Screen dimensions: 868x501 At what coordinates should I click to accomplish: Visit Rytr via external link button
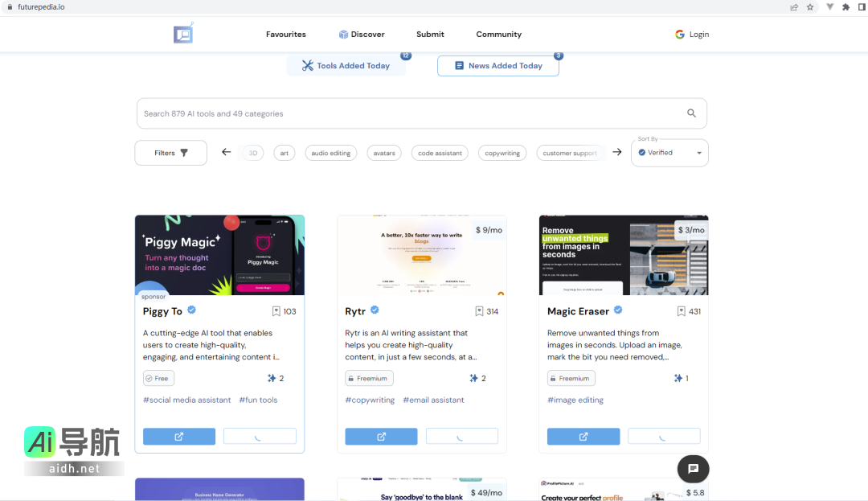[x=382, y=436]
